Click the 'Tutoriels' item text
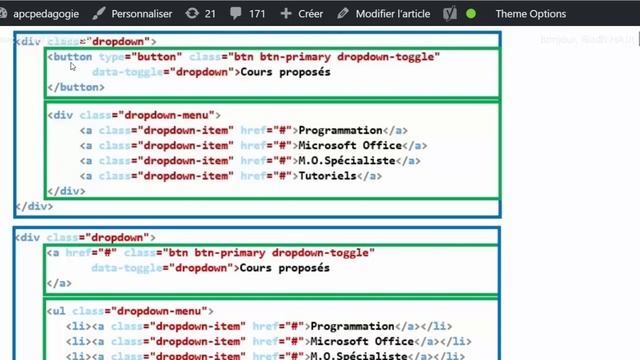This screenshot has width=640, height=360. coord(328,176)
